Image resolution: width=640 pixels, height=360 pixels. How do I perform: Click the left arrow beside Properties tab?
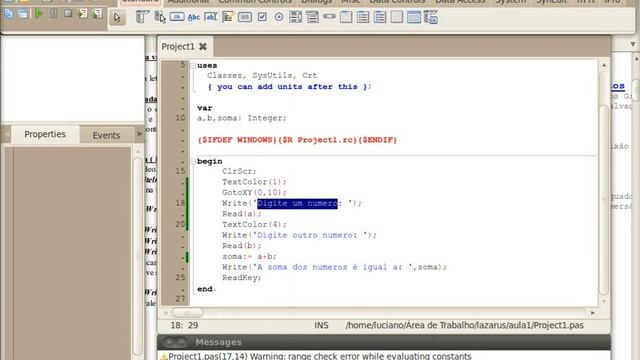(6, 134)
